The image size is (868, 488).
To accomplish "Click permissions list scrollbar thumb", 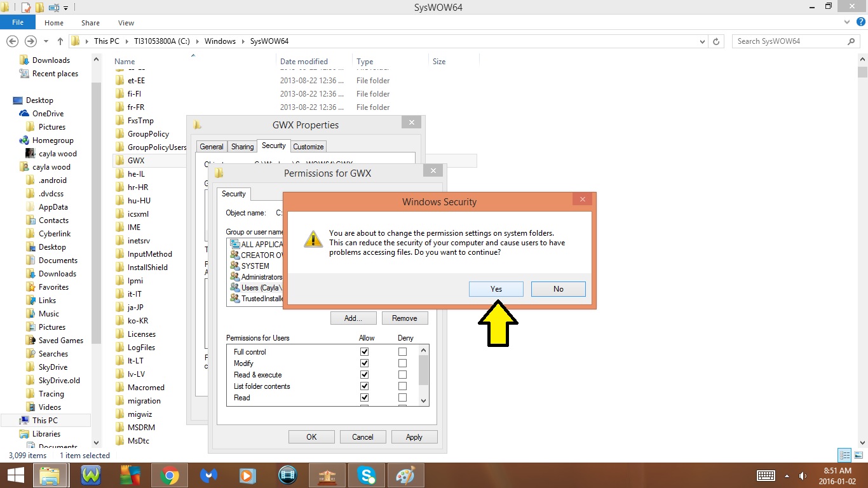I will (x=424, y=370).
